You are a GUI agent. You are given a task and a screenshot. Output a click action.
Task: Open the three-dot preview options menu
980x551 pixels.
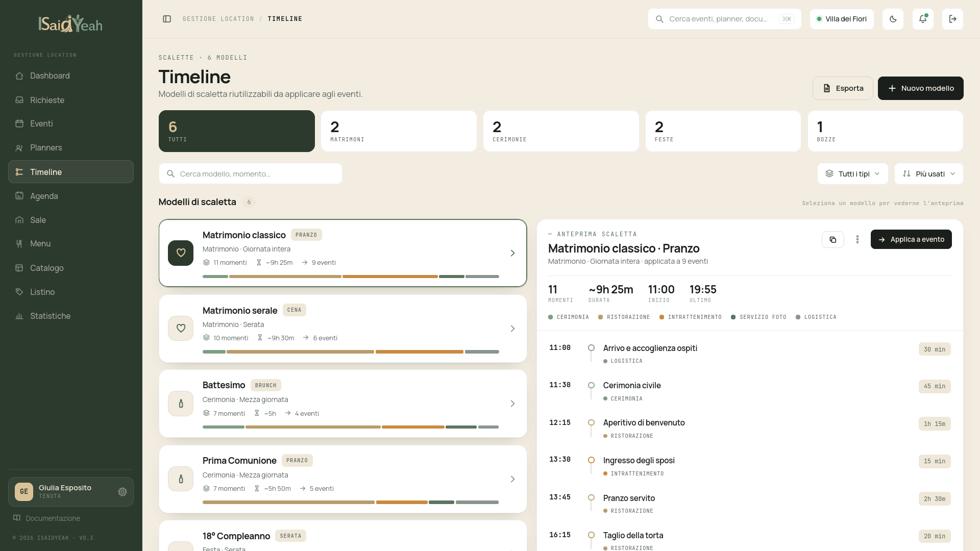click(857, 240)
